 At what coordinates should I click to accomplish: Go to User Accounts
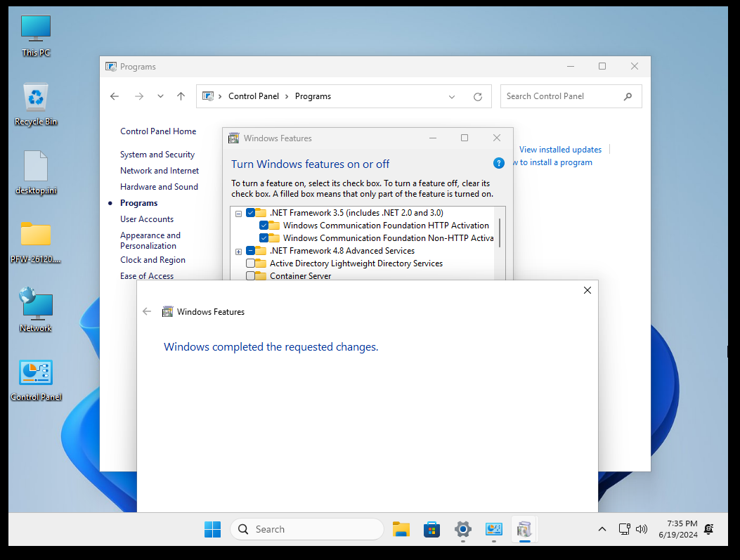[147, 219]
